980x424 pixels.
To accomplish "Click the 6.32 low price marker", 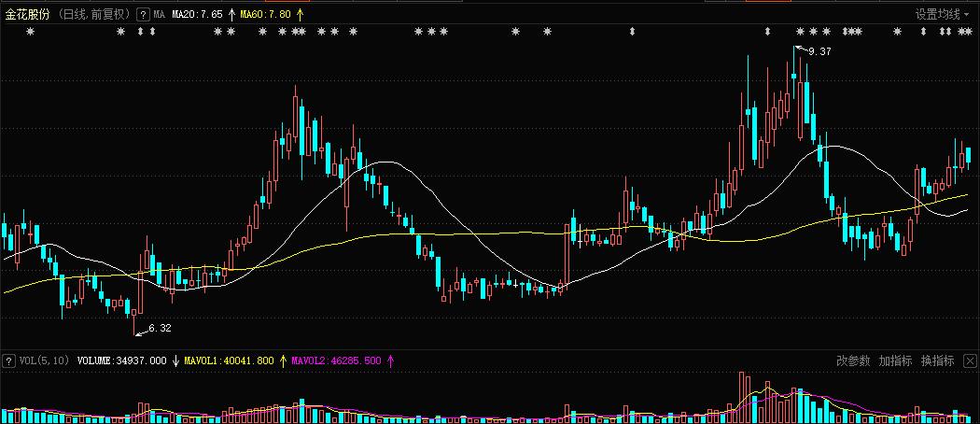I will [x=160, y=329].
